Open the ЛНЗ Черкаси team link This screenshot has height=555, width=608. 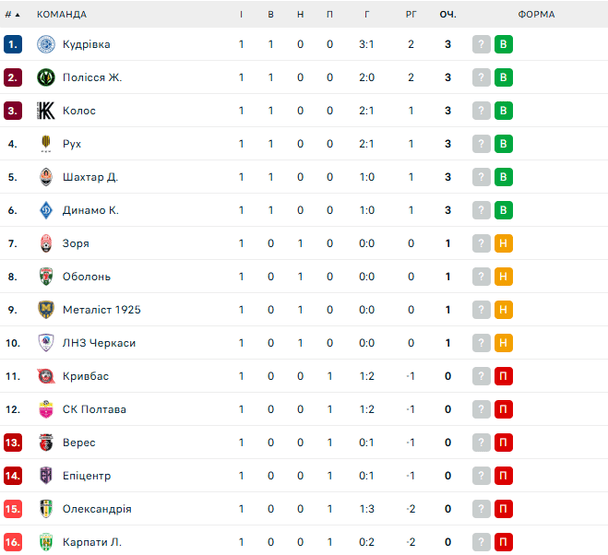(99, 343)
